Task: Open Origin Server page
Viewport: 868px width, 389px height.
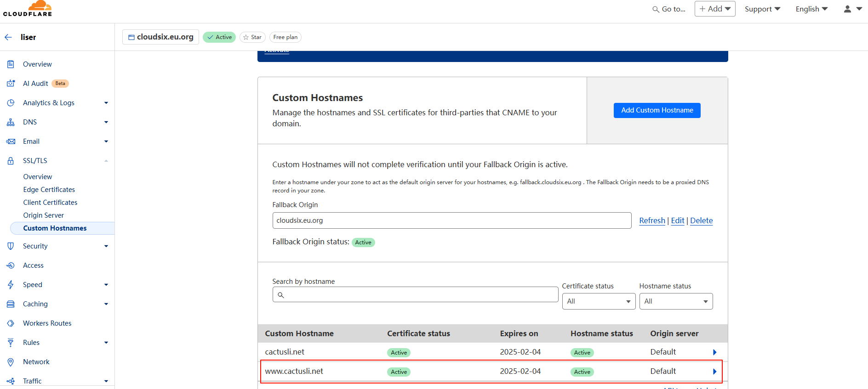Action: [x=44, y=215]
